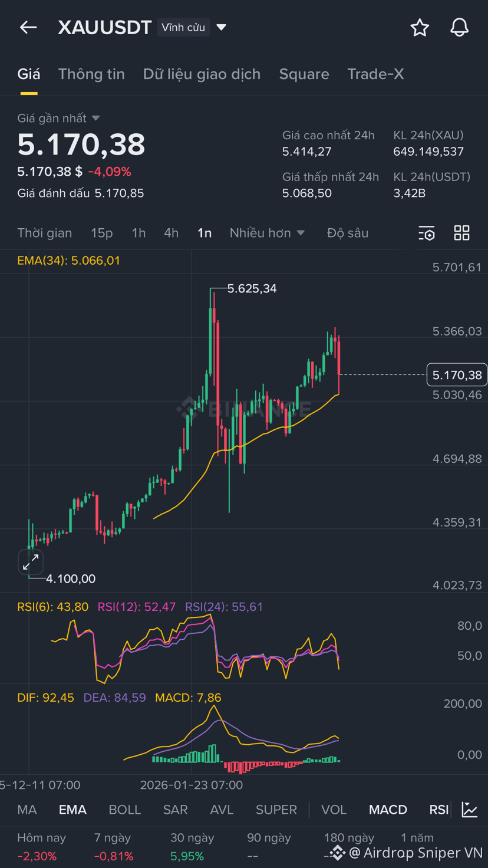Show the Độ sâu depth chart
The width and height of the screenshot is (488, 868).
pos(348,233)
